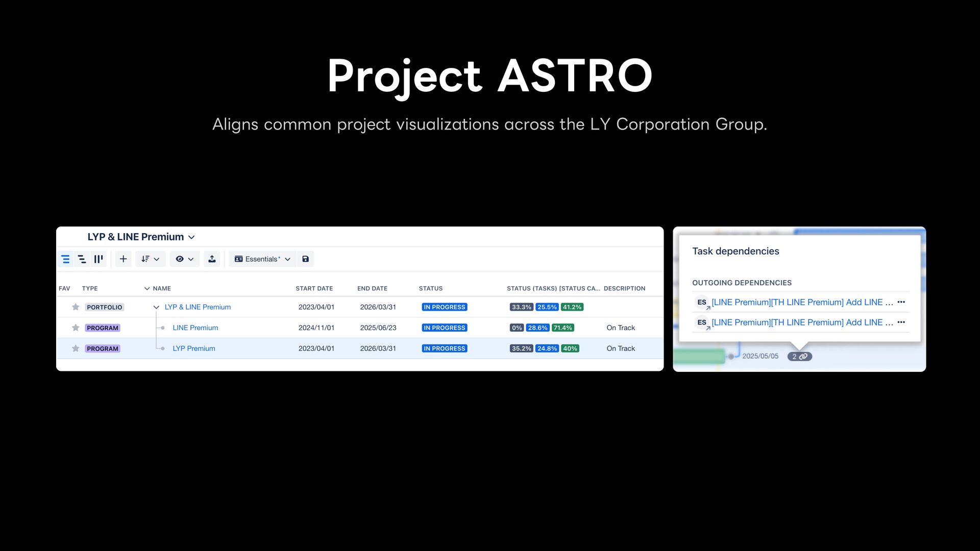Click the 71.4% green status segment
Viewport: 980px width, 551px height.
(563, 328)
